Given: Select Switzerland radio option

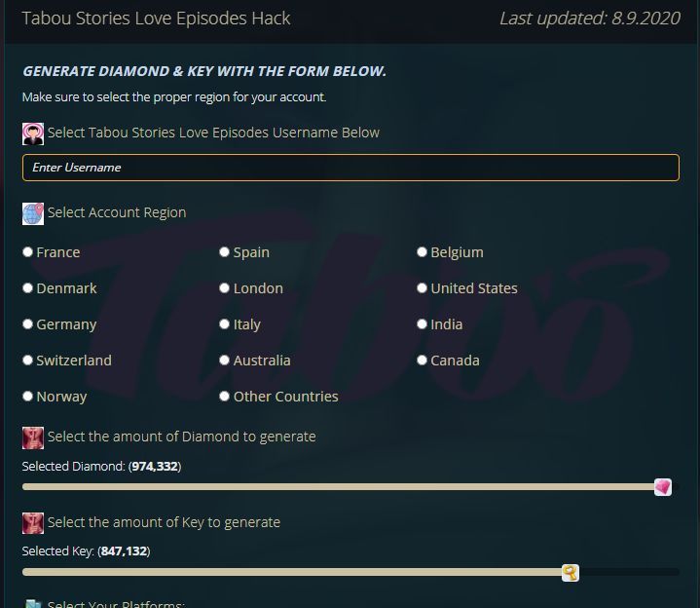Looking at the screenshot, I should point(27,361).
